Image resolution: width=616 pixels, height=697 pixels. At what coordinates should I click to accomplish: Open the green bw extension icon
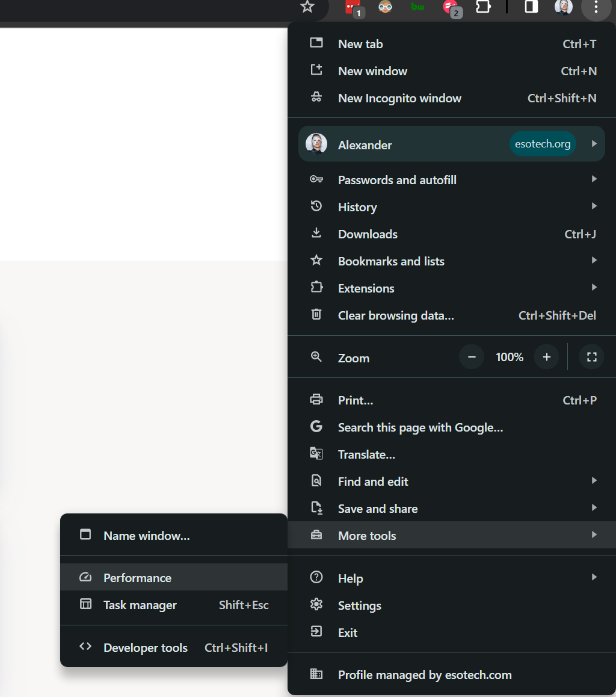[x=417, y=7]
